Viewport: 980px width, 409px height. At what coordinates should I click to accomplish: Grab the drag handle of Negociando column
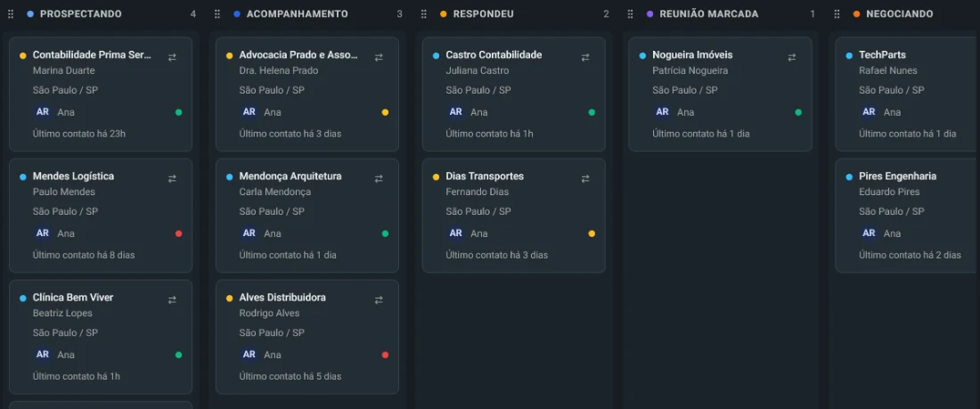pos(837,13)
